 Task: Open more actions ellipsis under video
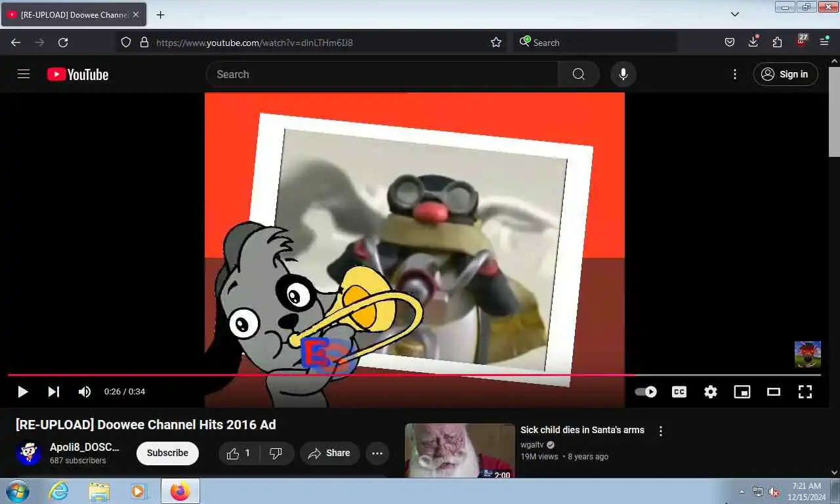coord(377,453)
